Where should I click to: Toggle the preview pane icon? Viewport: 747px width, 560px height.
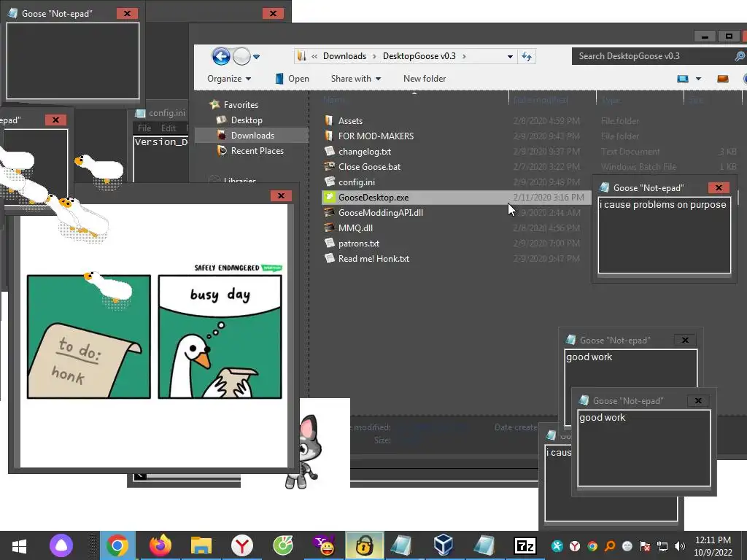tap(723, 79)
